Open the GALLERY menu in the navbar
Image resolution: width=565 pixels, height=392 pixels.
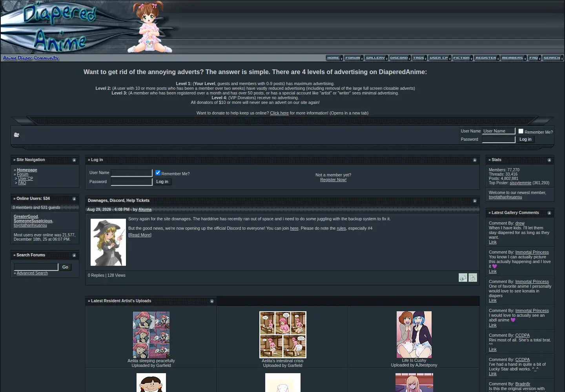point(377,58)
